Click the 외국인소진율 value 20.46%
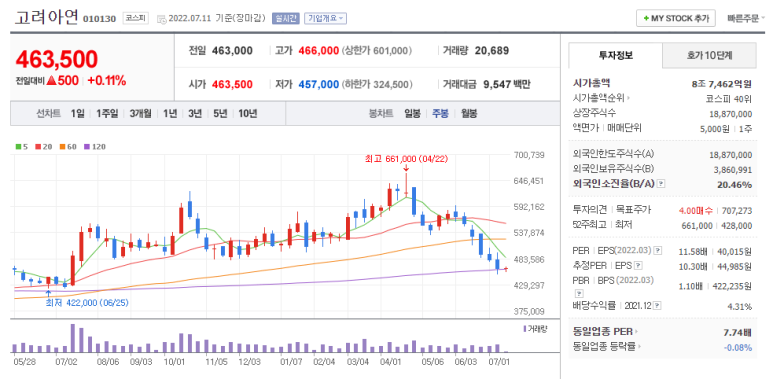Image resolution: width=773 pixels, height=379 pixels. (x=735, y=185)
